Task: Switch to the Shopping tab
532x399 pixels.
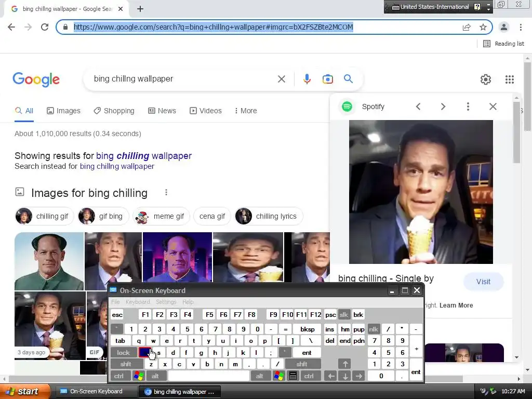Action: point(114,111)
